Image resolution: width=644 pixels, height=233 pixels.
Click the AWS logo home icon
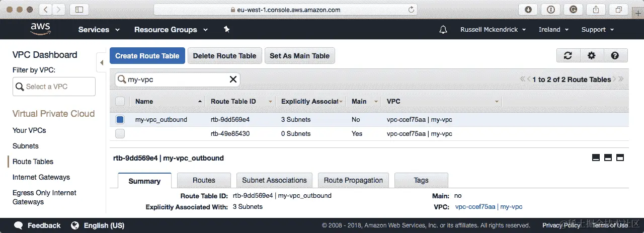click(40, 29)
